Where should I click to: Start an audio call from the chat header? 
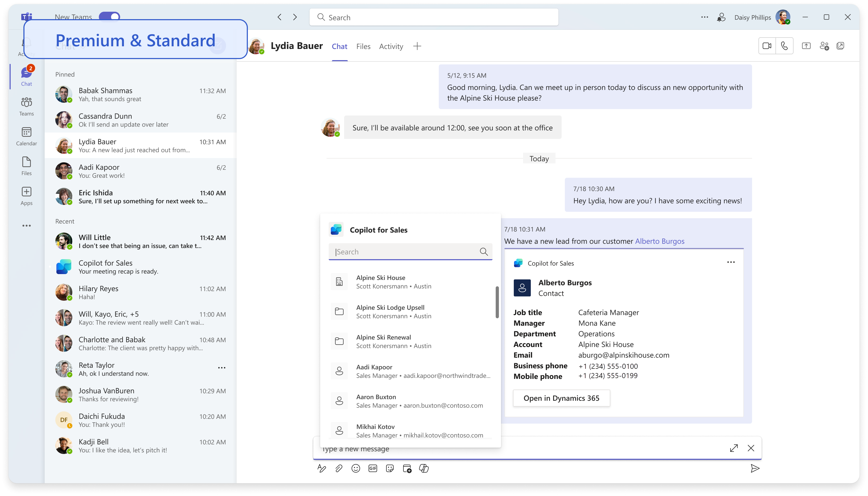[784, 45]
